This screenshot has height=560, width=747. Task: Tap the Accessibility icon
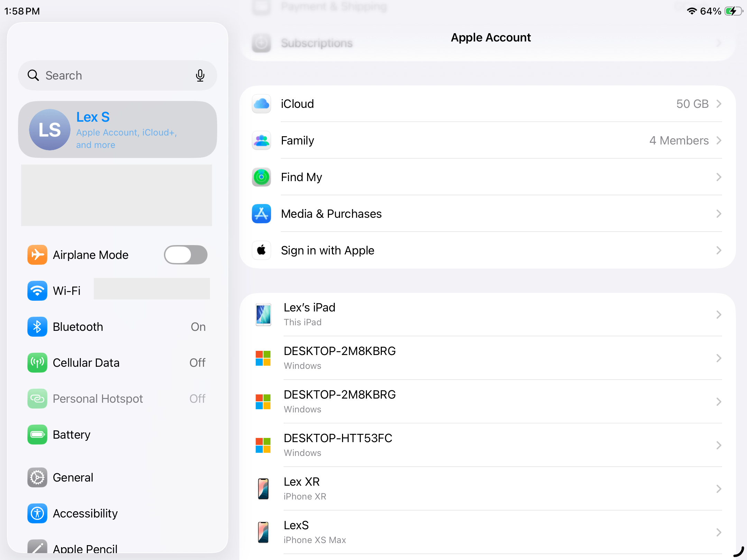pos(37,513)
